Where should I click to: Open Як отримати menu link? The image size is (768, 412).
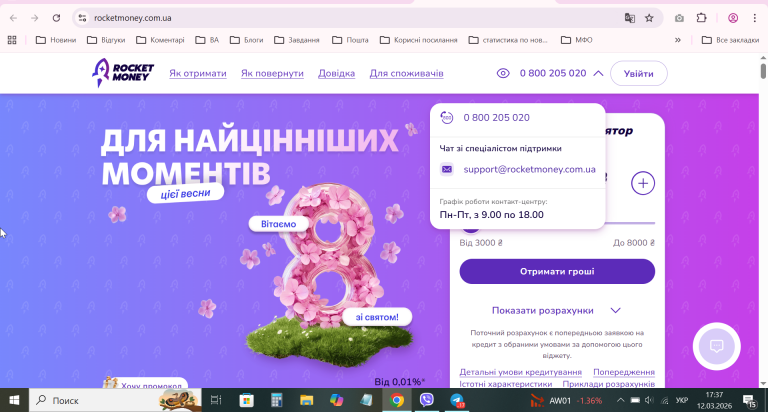[198, 73]
